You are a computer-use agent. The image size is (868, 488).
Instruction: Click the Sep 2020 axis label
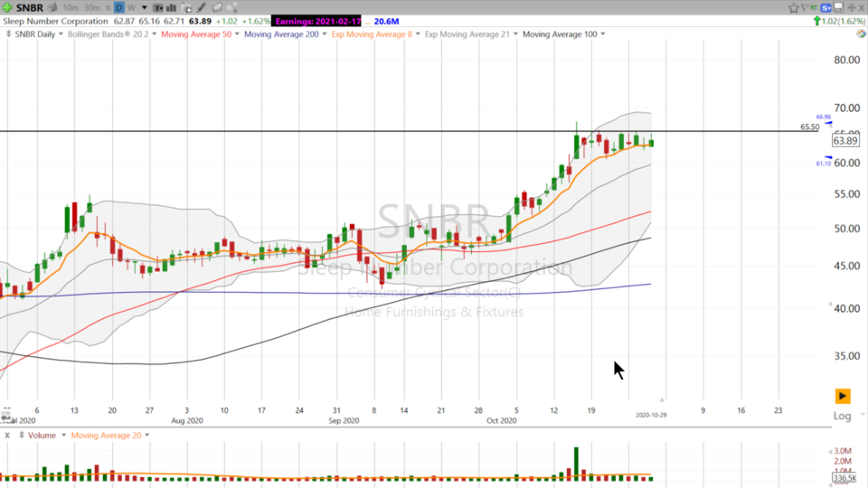tap(344, 420)
